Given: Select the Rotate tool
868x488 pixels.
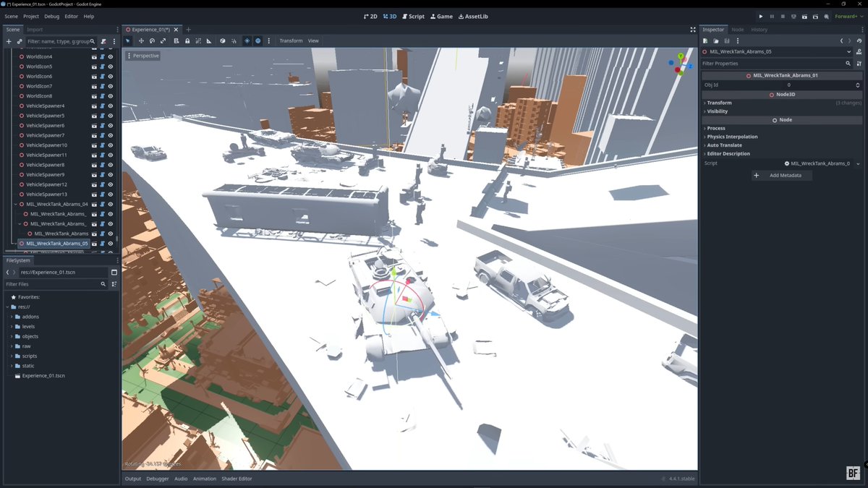Looking at the screenshot, I should (153, 40).
